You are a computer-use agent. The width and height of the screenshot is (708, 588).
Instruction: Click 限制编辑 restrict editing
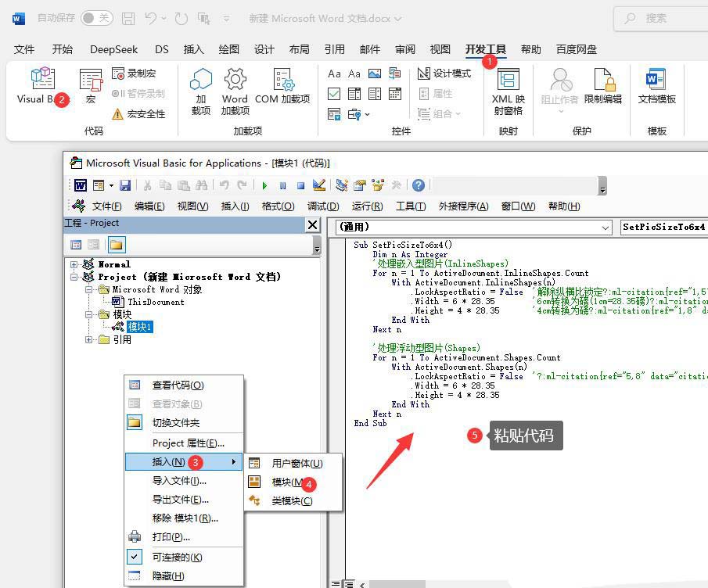(x=603, y=86)
